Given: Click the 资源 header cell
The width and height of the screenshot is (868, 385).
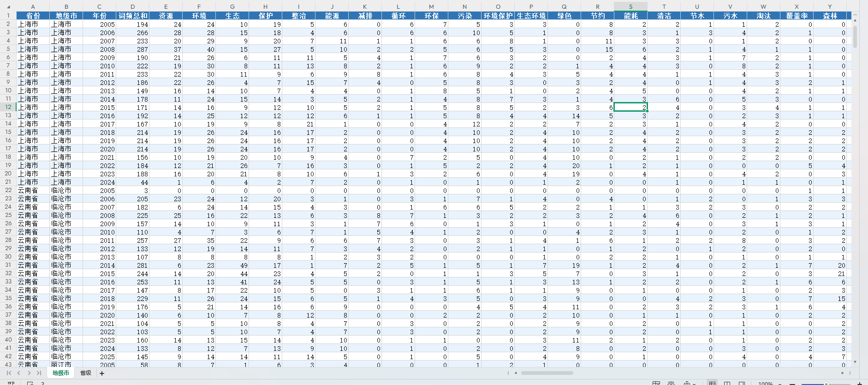Looking at the screenshot, I should [x=166, y=16].
